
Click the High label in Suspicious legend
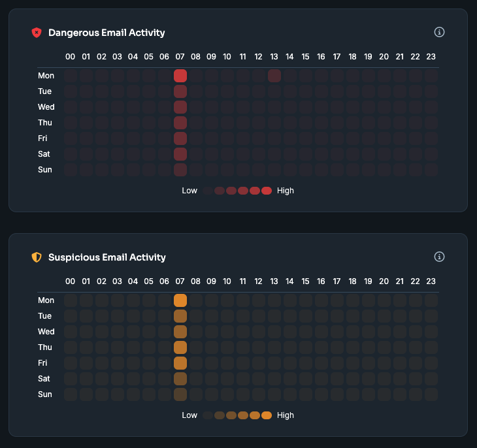pos(286,415)
